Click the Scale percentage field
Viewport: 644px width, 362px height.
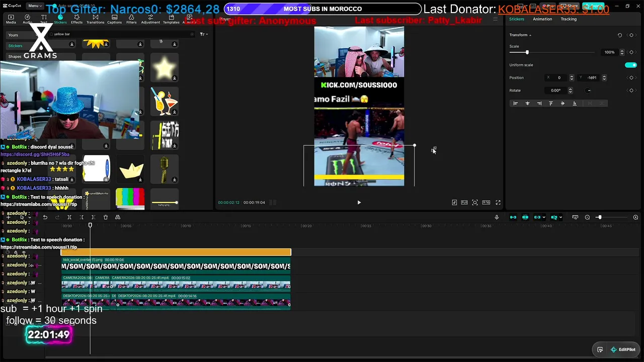pos(610,52)
